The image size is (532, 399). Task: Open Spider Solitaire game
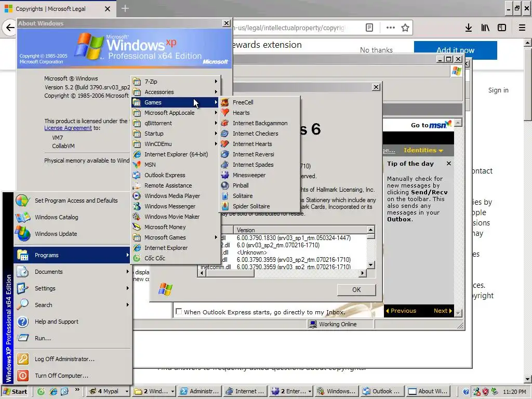click(x=260, y=206)
